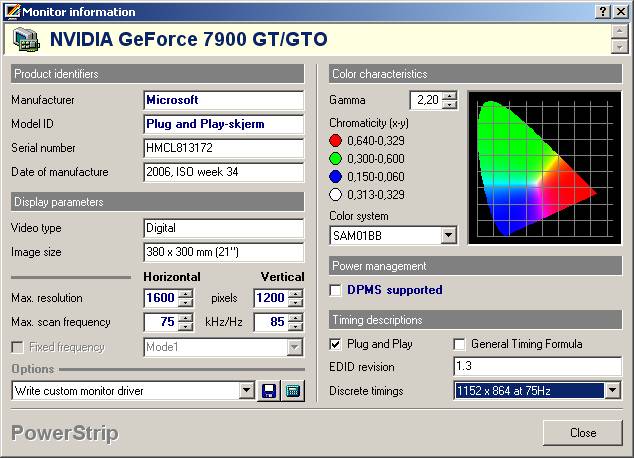Click the blue chromaticity value 0,150-0,060
Image resolution: width=634 pixels, height=458 pixels.
coord(376,177)
